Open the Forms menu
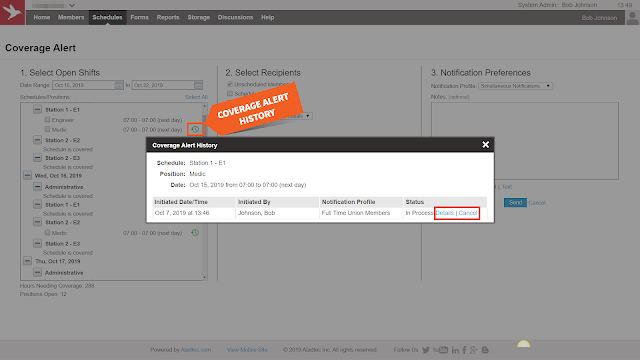 coord(140,17)
